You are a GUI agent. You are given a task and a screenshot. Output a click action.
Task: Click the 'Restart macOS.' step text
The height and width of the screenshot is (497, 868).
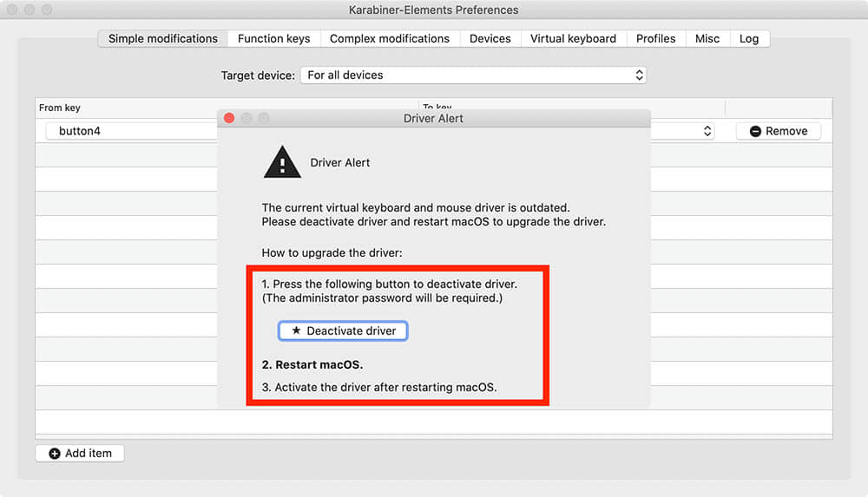[x=312, y=364]
